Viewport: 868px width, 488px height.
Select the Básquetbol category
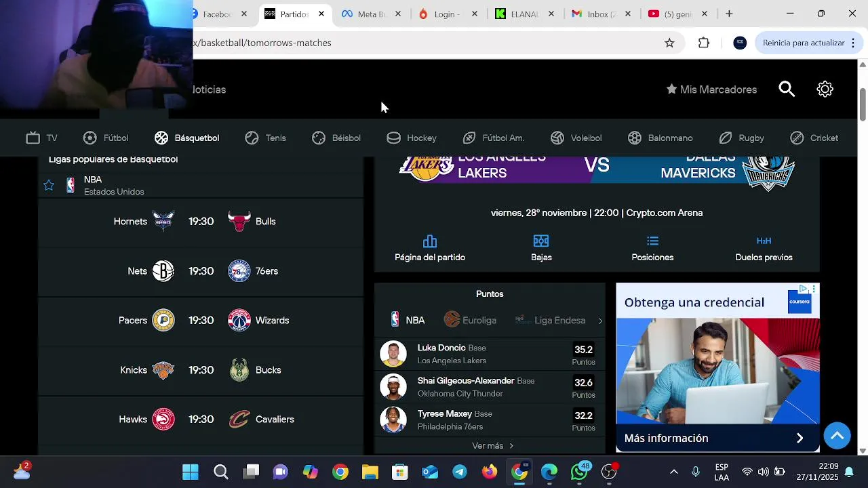(x=186, y=138)
